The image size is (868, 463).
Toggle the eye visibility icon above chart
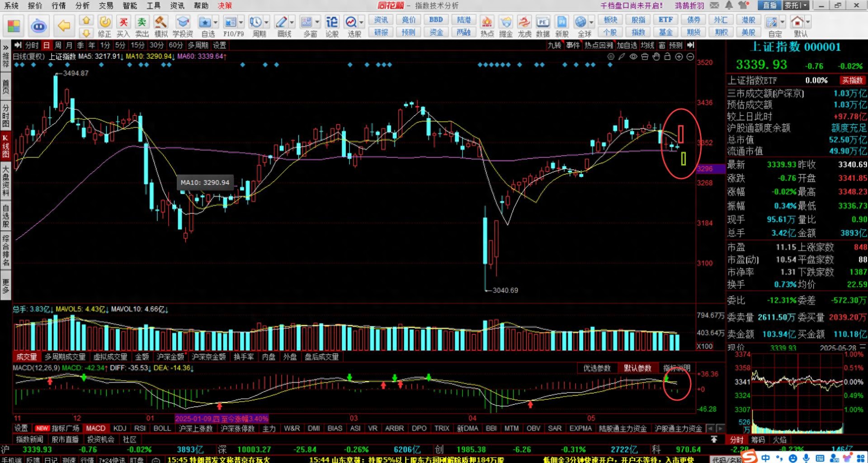pyautogui.click(x=633, y=57)
